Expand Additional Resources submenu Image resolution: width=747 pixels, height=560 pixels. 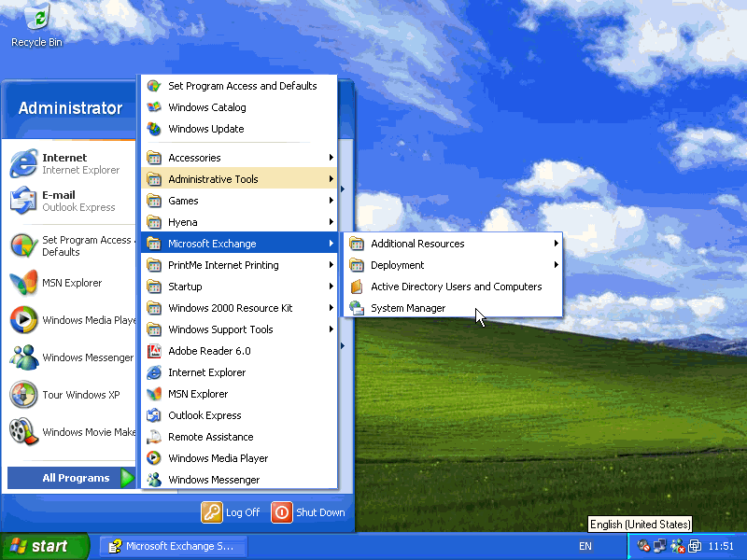pyautogui.click(x=453, y=244)
